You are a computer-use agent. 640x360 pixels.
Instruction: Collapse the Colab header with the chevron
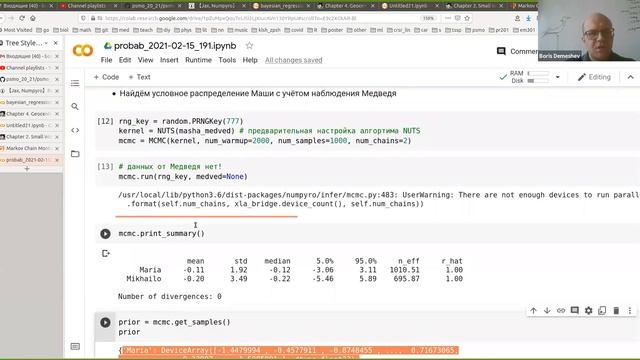[630, 77]
